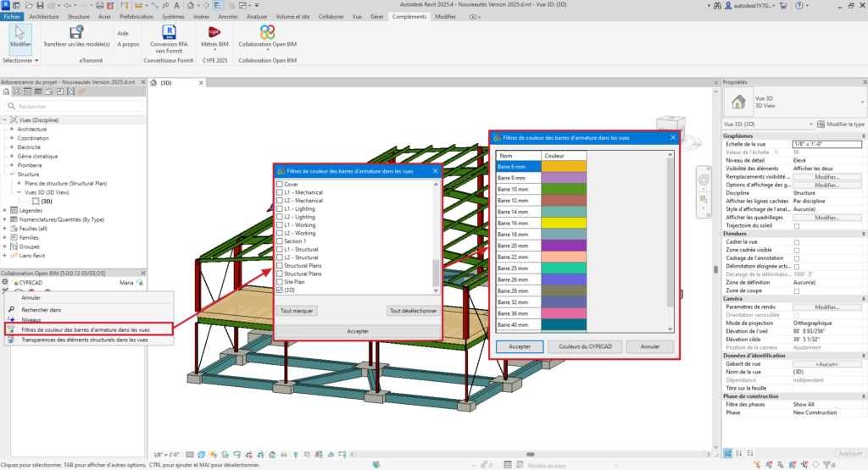Image resolution: width=868 pixels, height=470 pixels.
Task: Check the L2 - Lighting view checkbox
Action: pos(280,217)
